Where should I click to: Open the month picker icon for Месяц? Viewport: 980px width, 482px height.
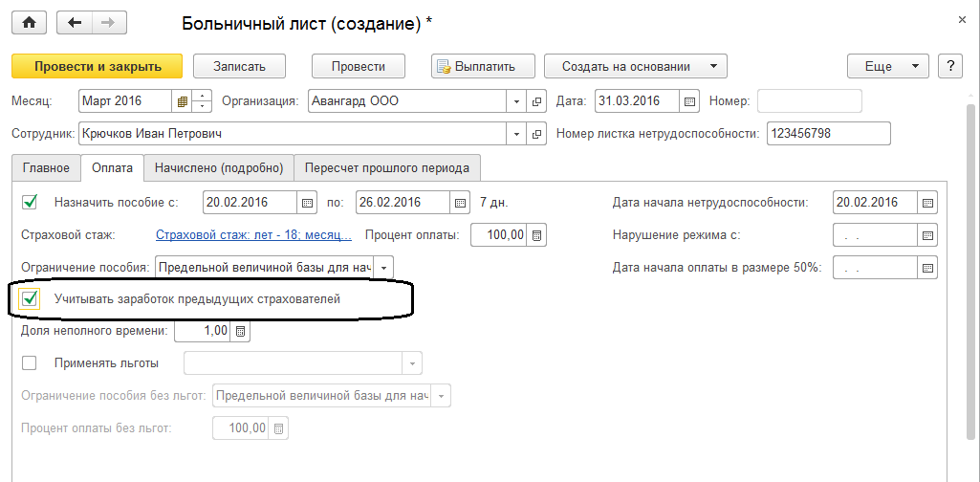tap(182, 100)
